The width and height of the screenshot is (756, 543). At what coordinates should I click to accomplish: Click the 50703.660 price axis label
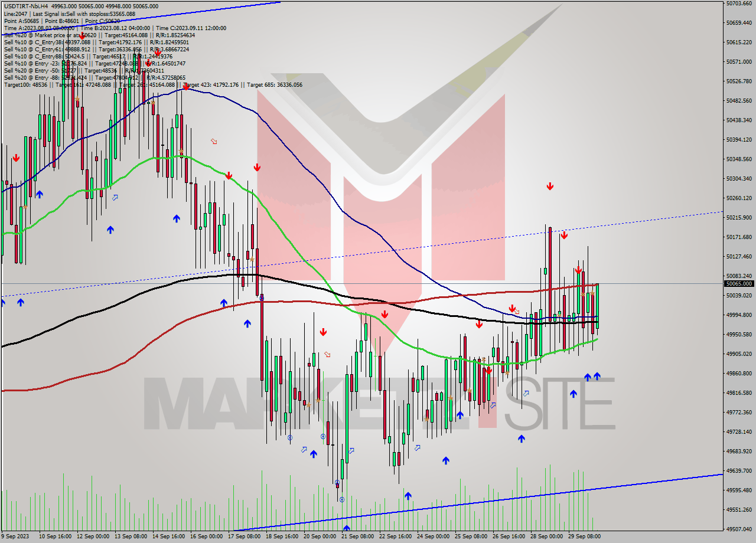coord(739,3)
